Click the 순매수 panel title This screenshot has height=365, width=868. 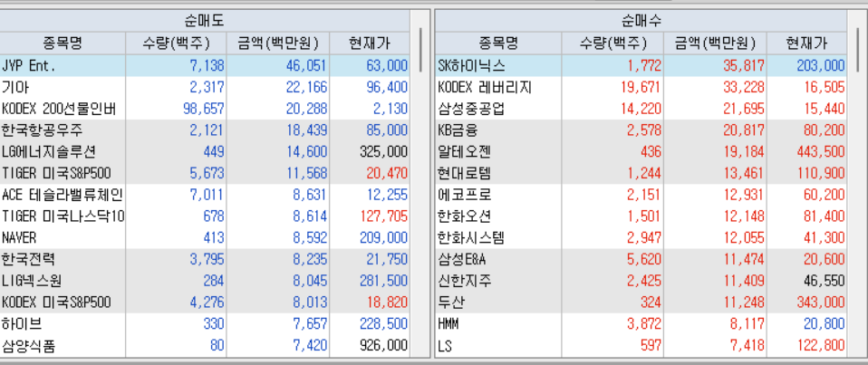tap(641, 21)
